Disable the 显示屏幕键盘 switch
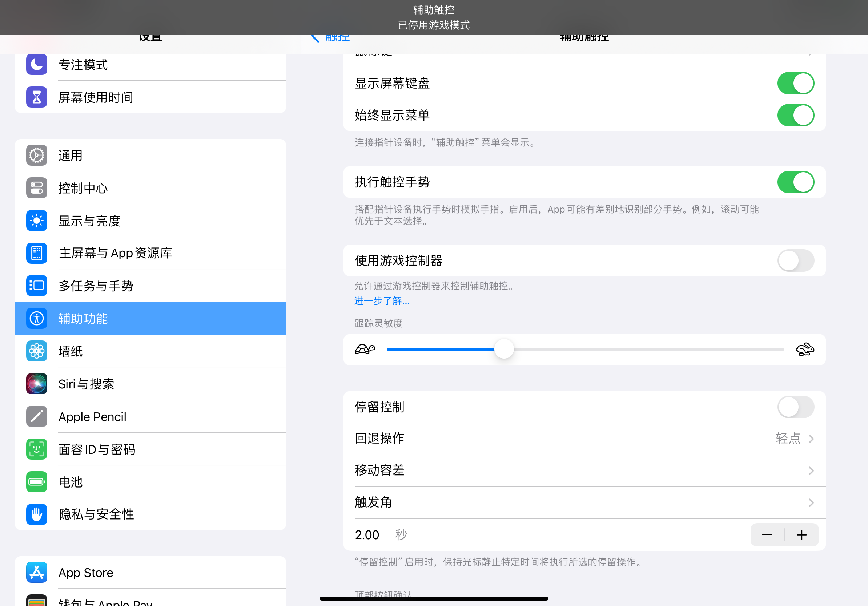 tap(795, 83)
